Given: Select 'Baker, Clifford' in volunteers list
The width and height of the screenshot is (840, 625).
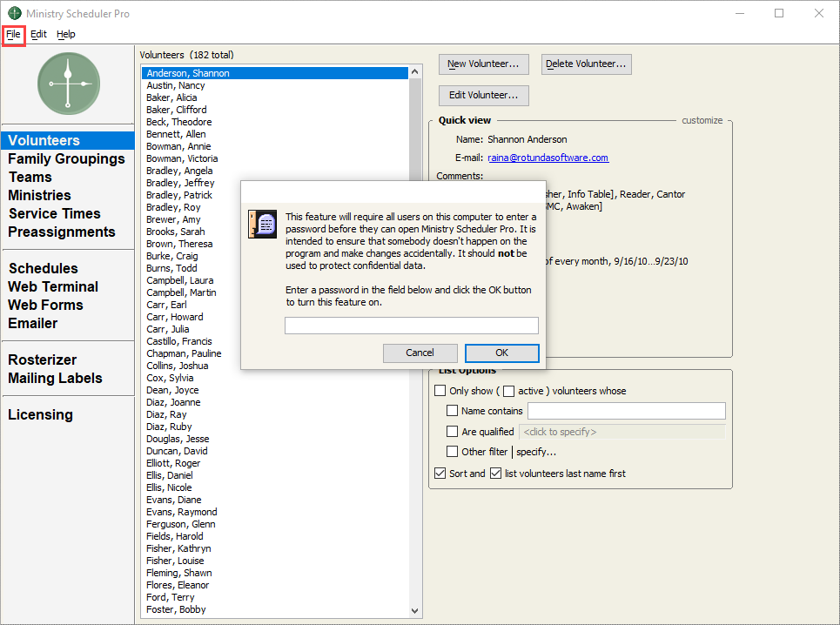Looking at the screenshot, I should [x=177, y=110].
